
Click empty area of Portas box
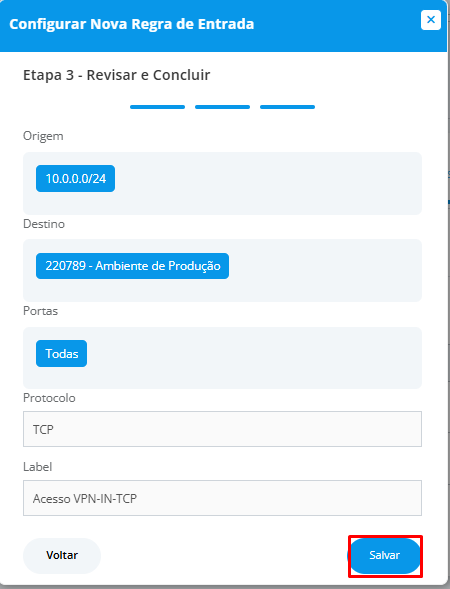[252, 358]
